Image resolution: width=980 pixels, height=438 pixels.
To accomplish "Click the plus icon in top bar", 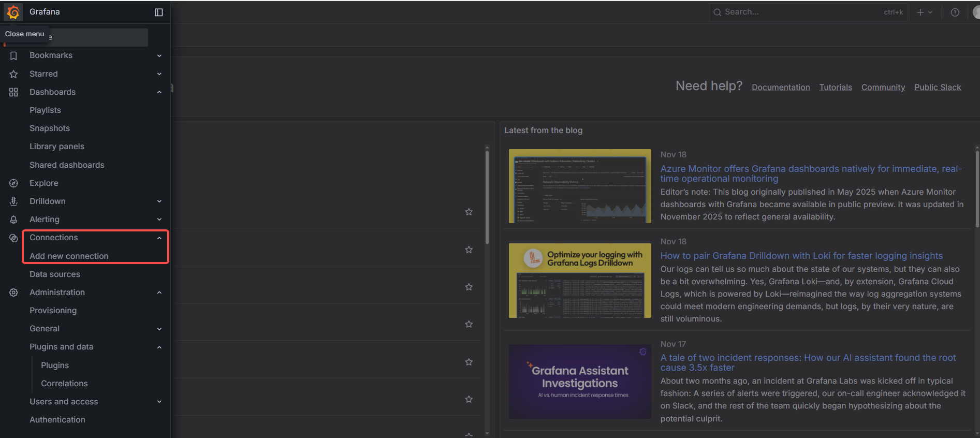I will 920,12.
